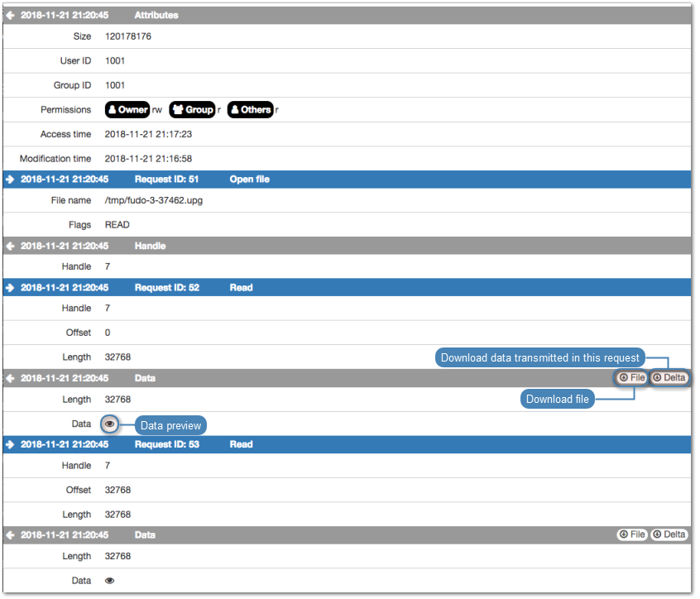The image size is (700, 599).
Task: Click the bottom Data row eye icon
Action: coord(109,581)
